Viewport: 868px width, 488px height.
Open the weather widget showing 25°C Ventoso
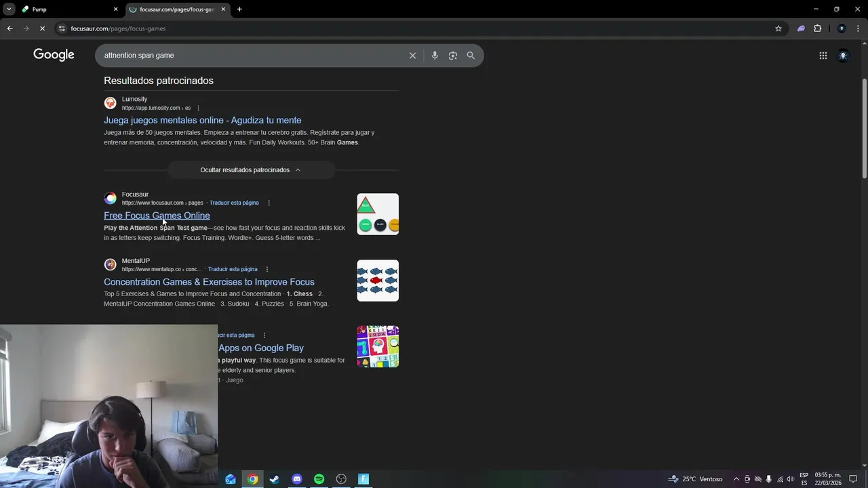(x=696, y=479)
